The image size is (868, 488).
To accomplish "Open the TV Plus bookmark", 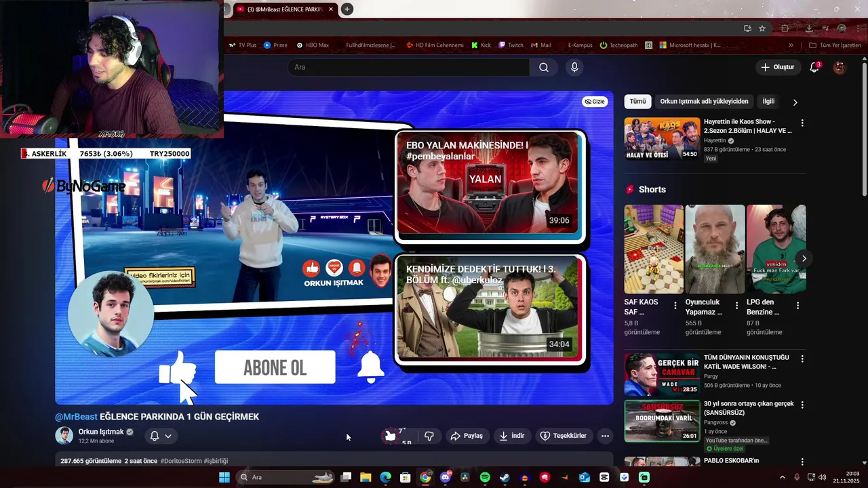I will (x=243, y=45).
